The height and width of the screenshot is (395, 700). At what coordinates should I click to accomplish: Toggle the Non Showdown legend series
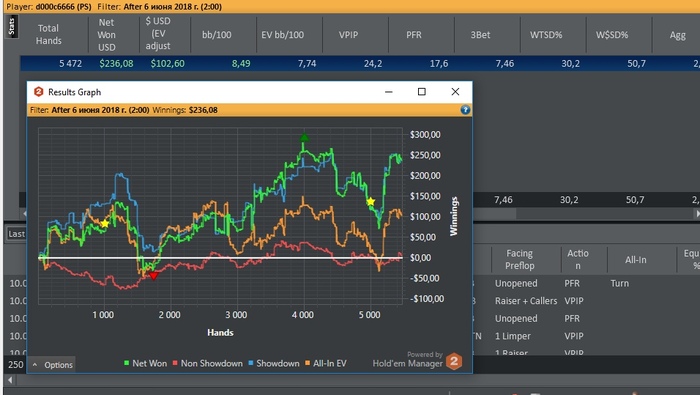pos(208,363)
